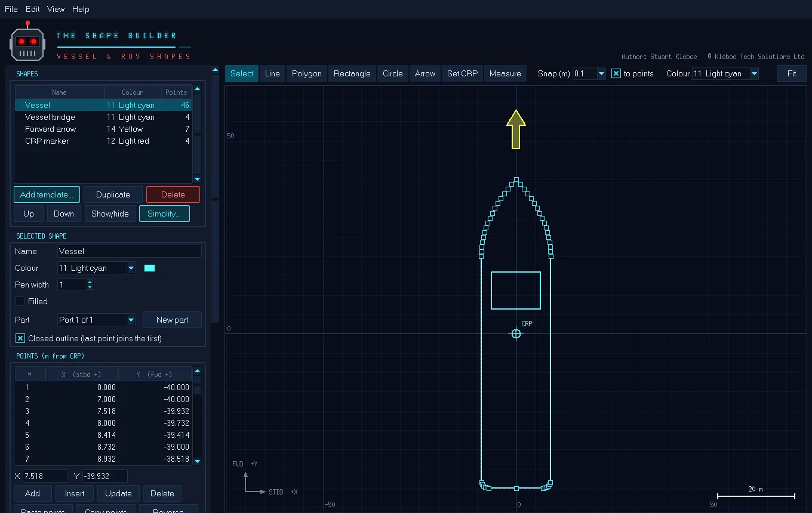Click the light cyan colour swatch
This screenshot has width=812, height=513.
click(x=150, y=268)
